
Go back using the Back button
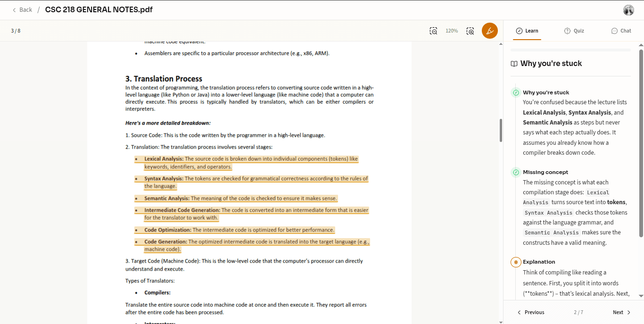point(22,10)
